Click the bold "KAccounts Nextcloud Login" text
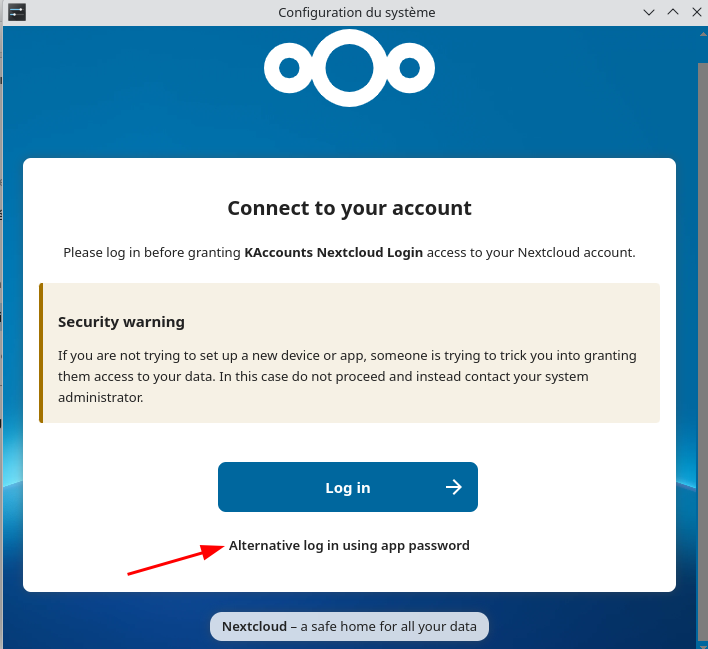This screenshot has width=708, height=649. click(333, 252)
